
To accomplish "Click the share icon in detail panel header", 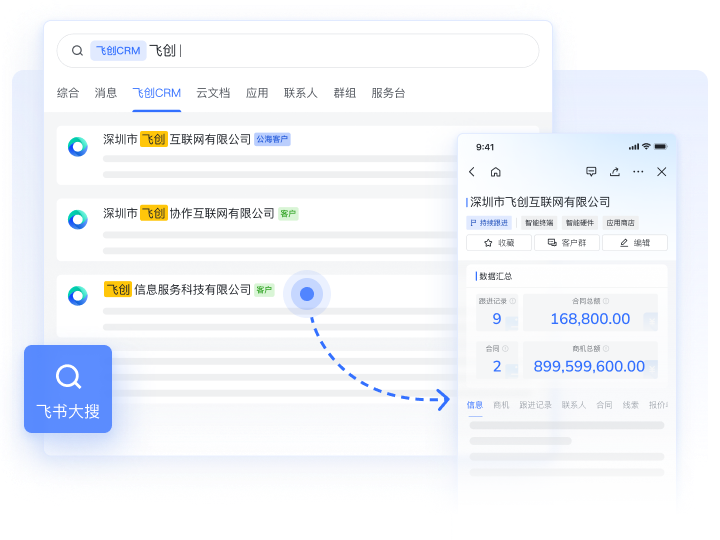I will [615, 172].
